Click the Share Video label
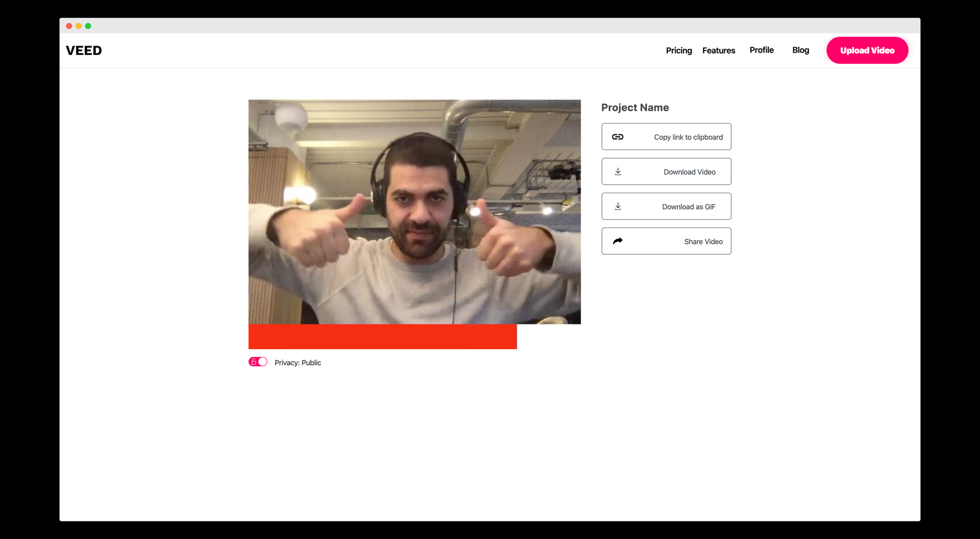The image size is (980, 539). tap(703, 242)
